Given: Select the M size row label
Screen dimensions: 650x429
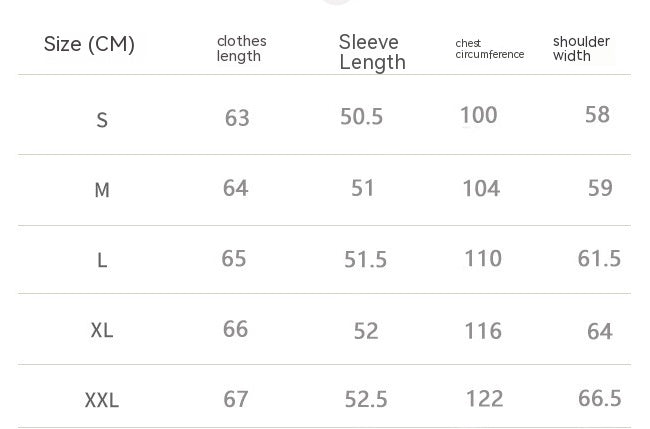Looking at the screenshot, I should click(102, 190).
